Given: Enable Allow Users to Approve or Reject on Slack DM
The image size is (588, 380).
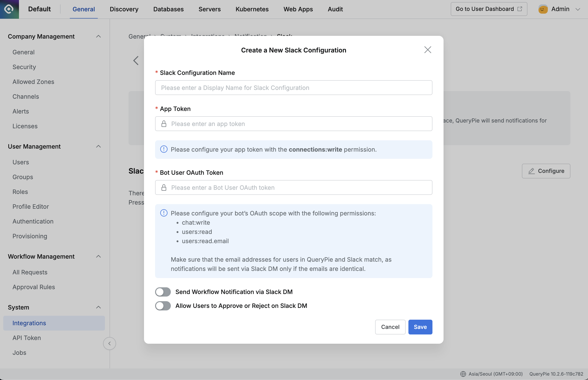Looking at the screenshot, I should tap(163, 306).
